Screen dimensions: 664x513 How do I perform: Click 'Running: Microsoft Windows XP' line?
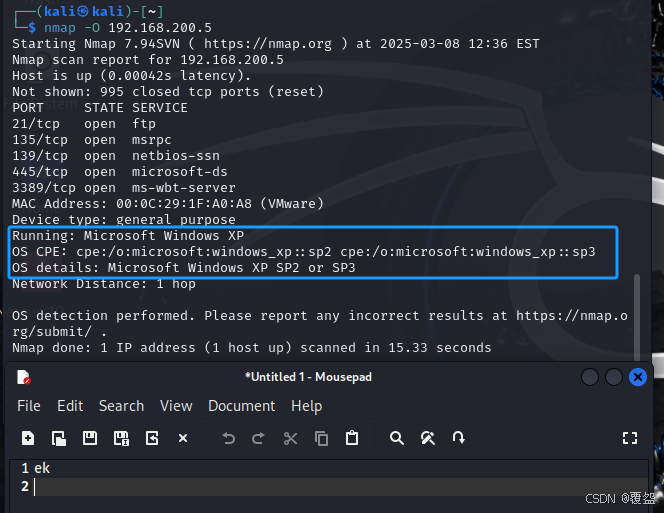(x=128, y=236)
